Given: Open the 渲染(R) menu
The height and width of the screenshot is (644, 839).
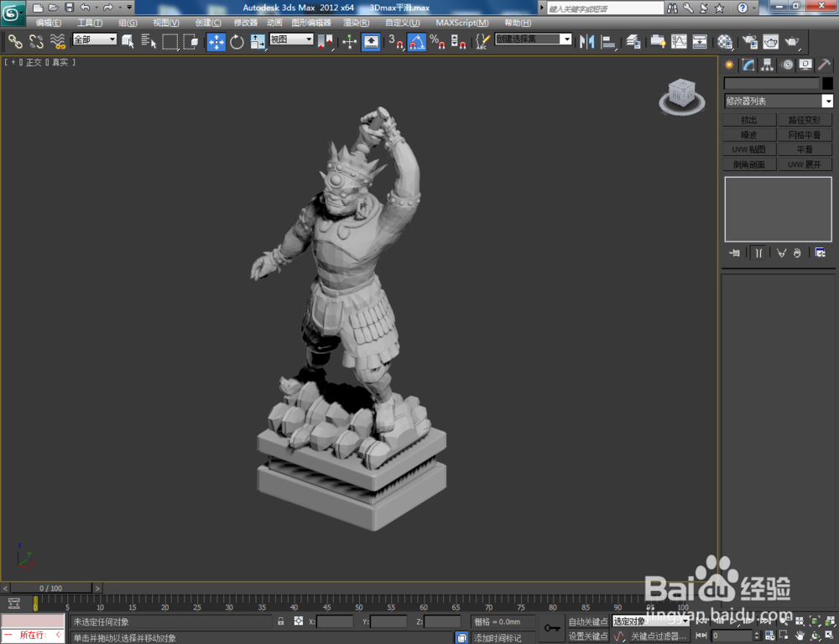Looking at the screenshot, I should click(357, 23).
